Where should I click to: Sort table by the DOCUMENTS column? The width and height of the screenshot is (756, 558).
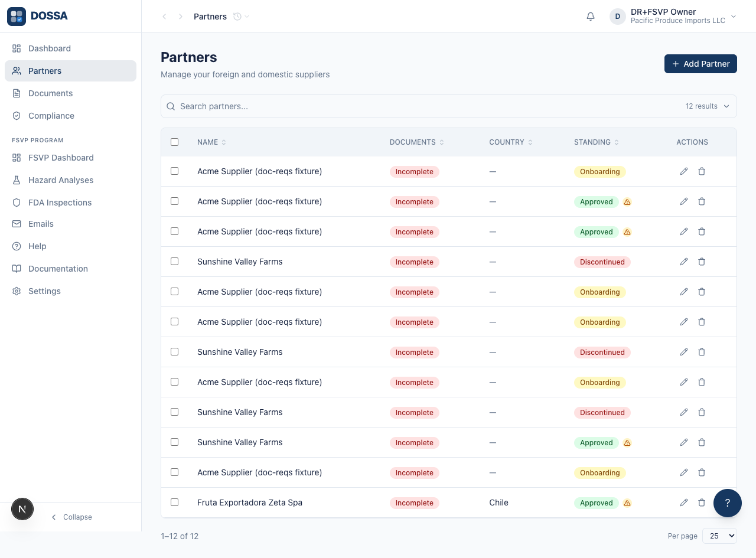417,142
